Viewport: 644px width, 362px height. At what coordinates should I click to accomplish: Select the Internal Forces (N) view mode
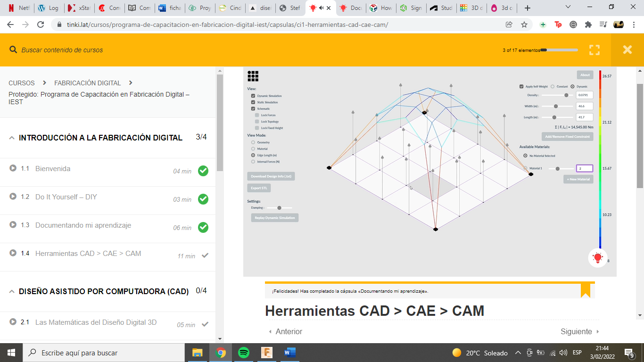coord(253,162)
